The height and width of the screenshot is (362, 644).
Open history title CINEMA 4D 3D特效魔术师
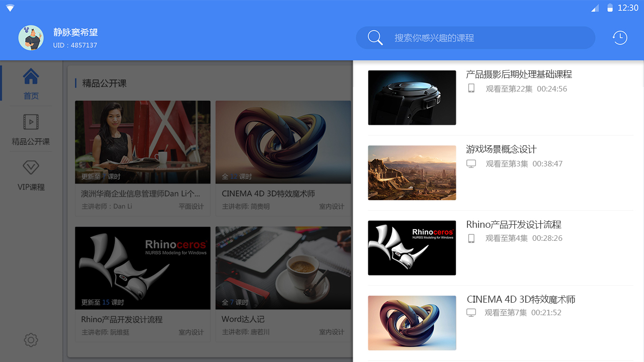click(x=521, y=300)
